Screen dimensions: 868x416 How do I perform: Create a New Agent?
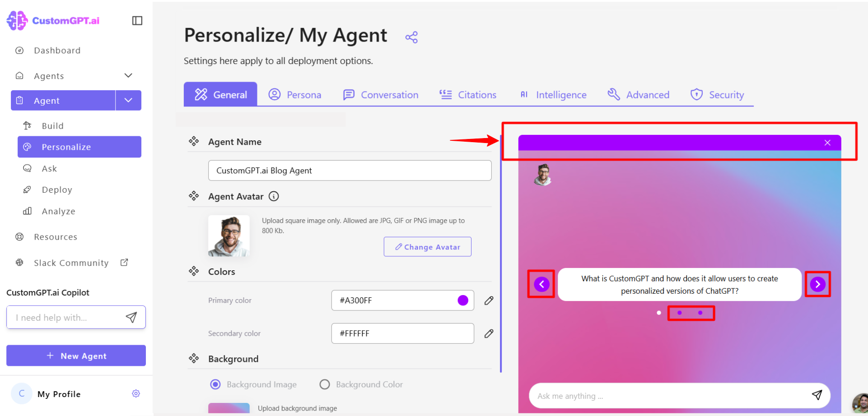coord(76,356)
